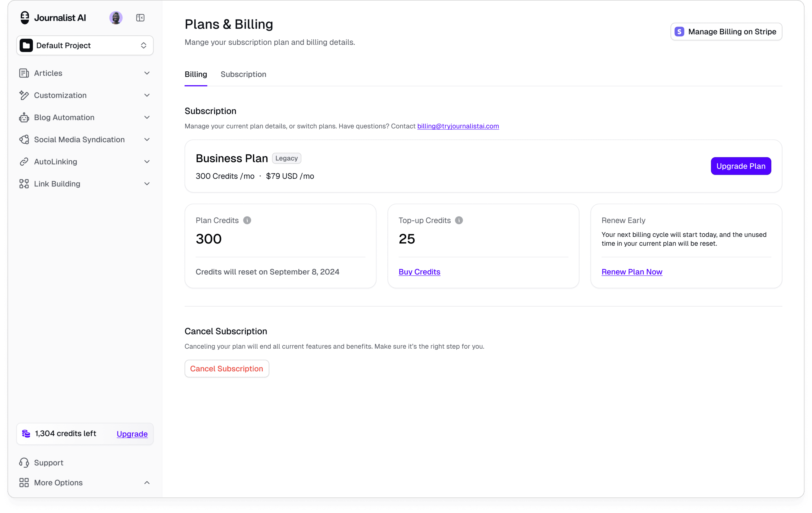Expand the Social Media Syndication chevron
Screen dimensions: 812x513
pyautogui.click(x=147, y=139)
